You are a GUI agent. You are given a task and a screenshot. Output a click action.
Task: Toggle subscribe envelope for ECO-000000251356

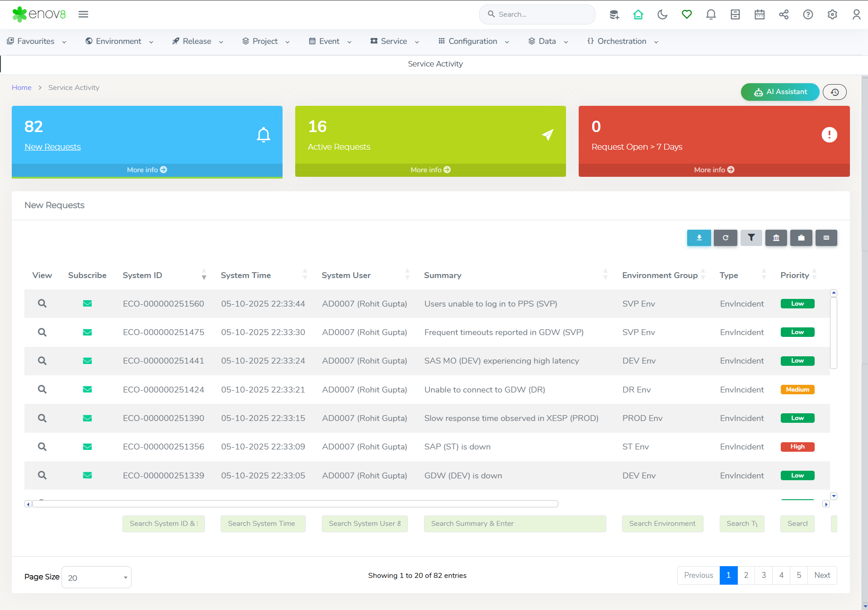pos(87,447)
